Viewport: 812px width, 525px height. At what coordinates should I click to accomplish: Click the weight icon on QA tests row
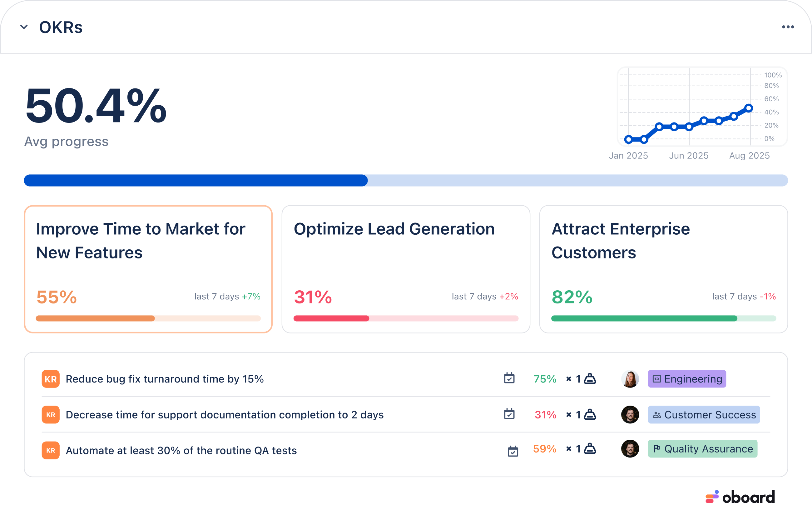click(x=590, y=449)
